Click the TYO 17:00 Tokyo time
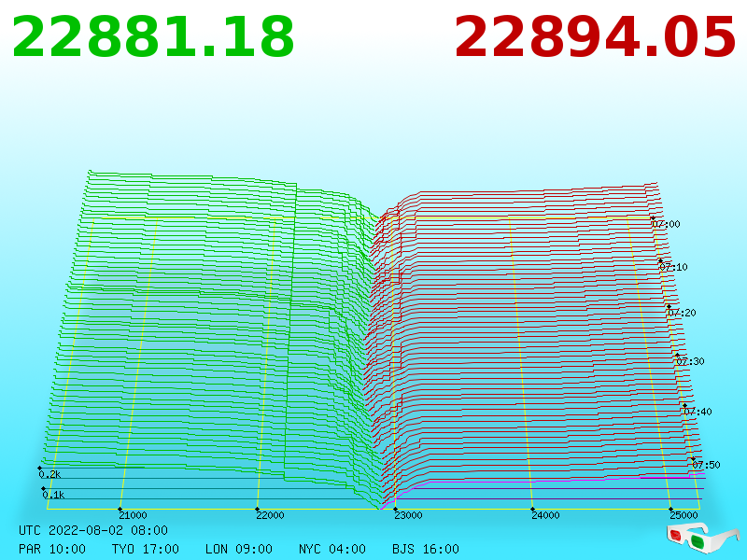The image size is (747, 560). point(146,549)
